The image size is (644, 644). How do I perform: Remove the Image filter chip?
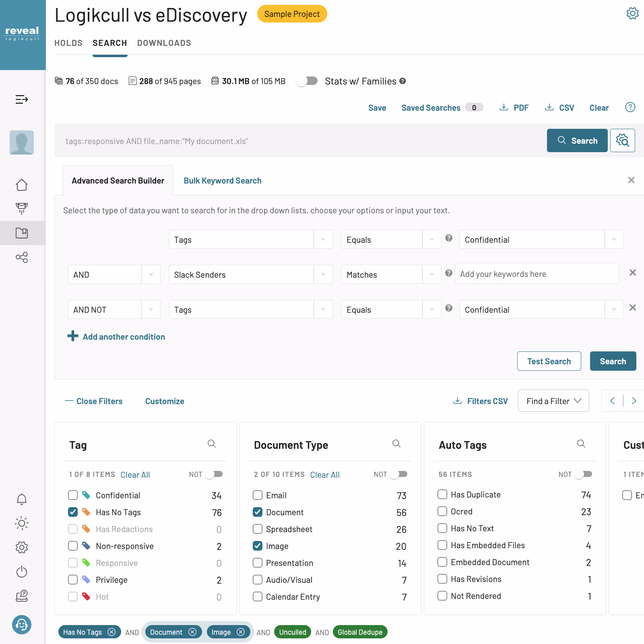coord(241,632)
